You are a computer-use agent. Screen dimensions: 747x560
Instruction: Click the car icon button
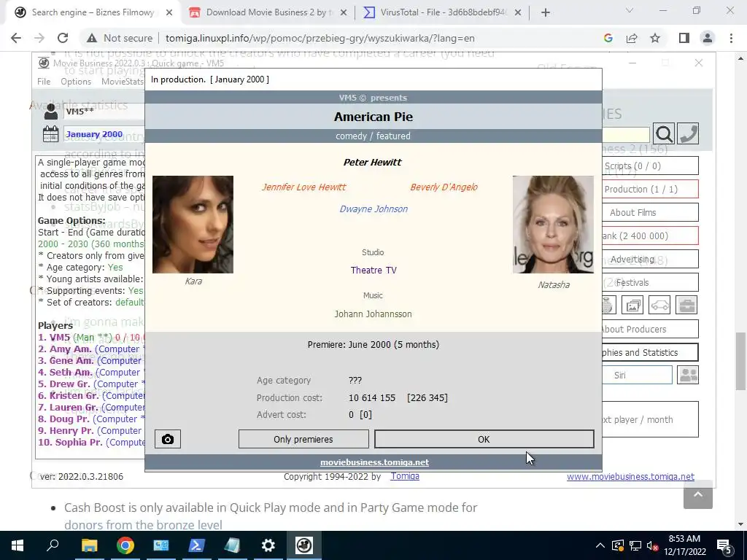click(659, 306)
